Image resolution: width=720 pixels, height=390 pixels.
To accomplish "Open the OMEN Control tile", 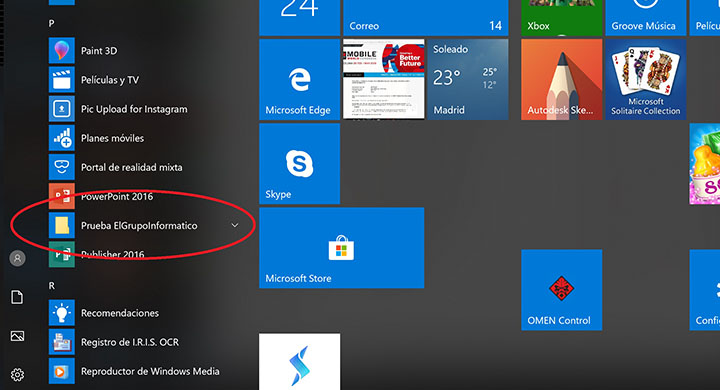I will [x=561, y=290].
